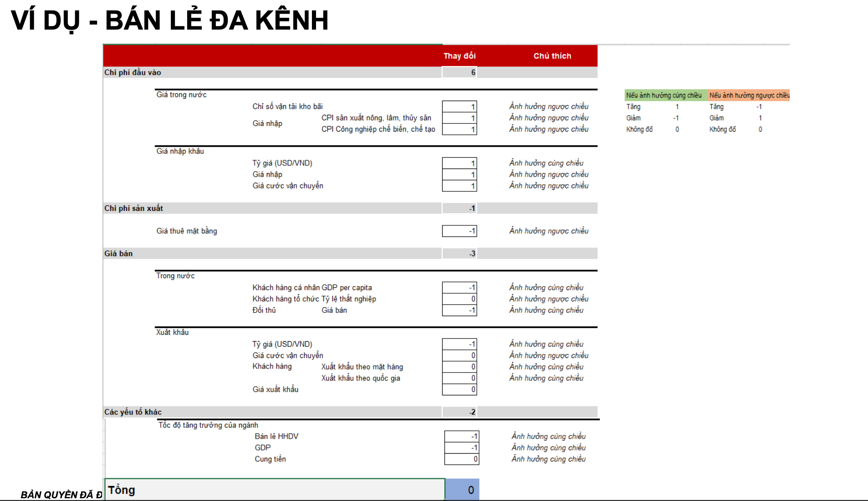Viewport: 868px width, 501px height.
Task: Click the Tỷ lệ thất nghiệp label
Action: point(349,299)
